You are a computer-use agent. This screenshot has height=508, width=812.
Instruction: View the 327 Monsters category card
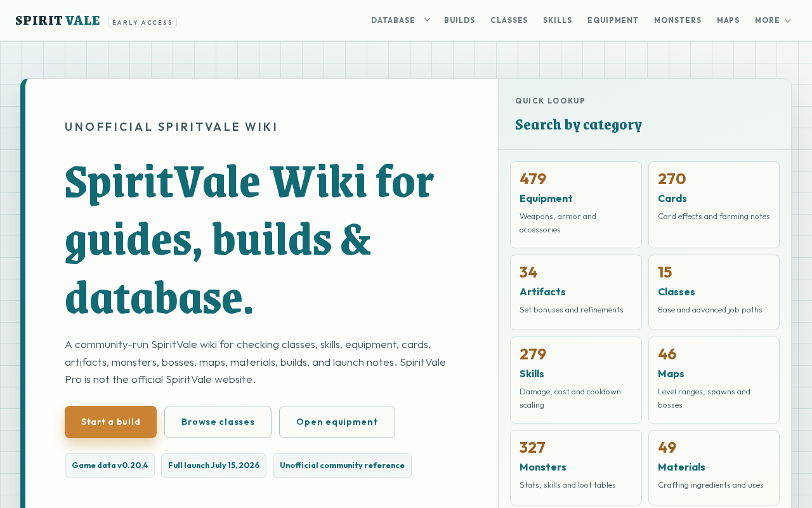point(576,467)
